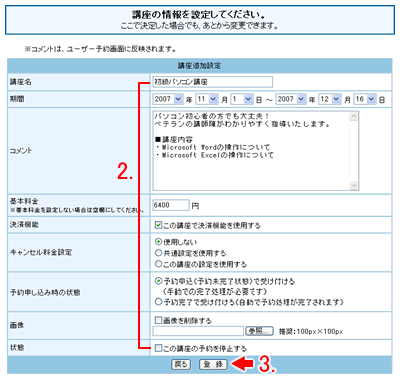Select 予約申込(予約未完了状態)で受け付ける radio
This screenshot has height=379, width=400.
159,281
